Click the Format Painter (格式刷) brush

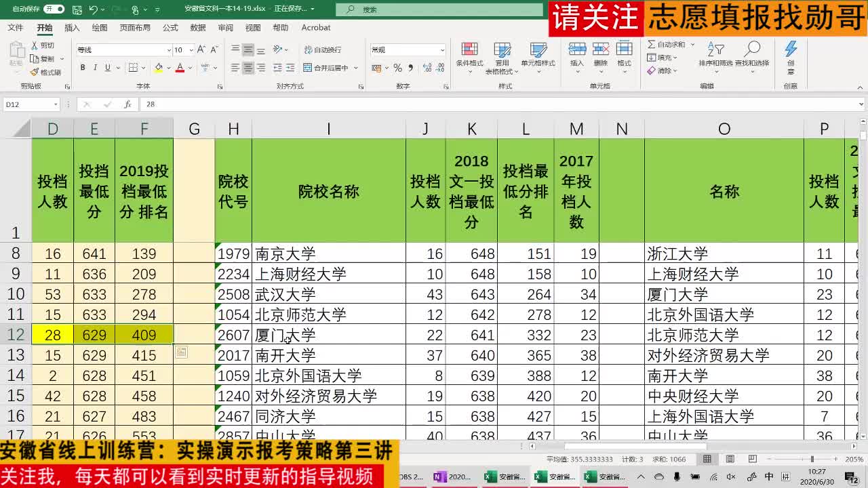[x=35, y=72]
